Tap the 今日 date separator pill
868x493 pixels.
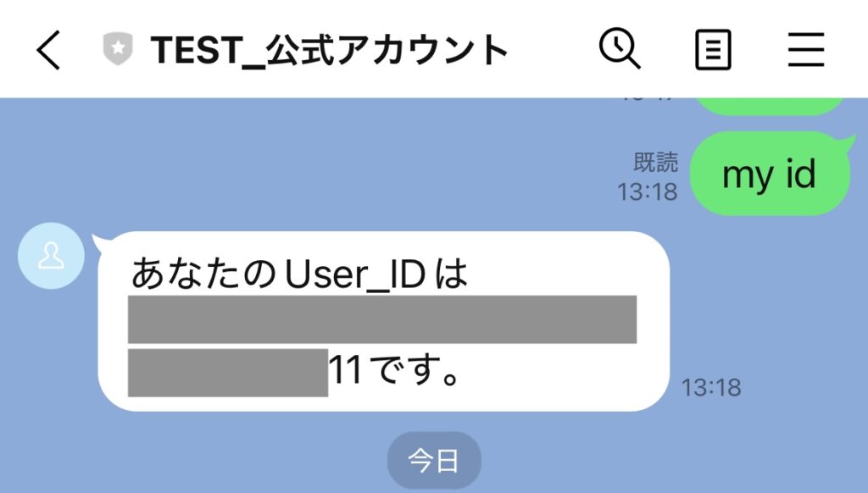(x=434, y=460)
